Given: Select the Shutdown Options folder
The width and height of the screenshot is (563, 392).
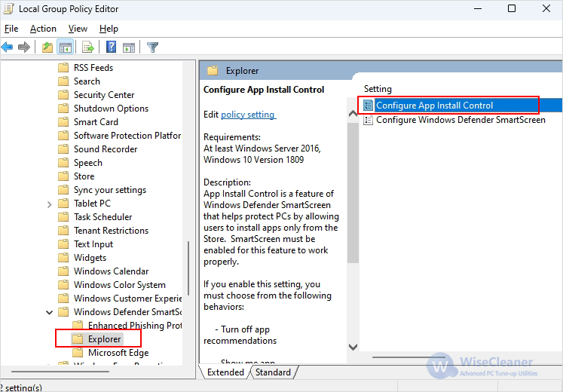Looking at the screenshot, I should tap(111, 109).
